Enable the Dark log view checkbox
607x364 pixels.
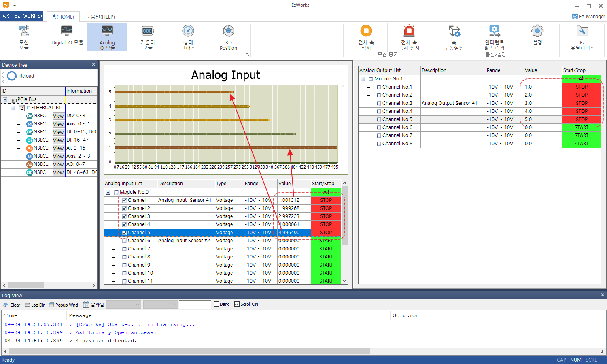tap(216, 304)
